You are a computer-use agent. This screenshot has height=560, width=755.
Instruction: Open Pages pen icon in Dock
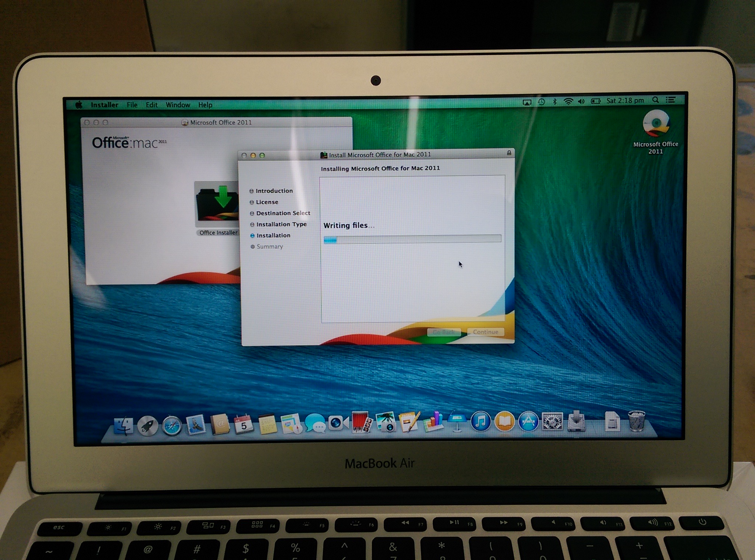pos(409,421)
